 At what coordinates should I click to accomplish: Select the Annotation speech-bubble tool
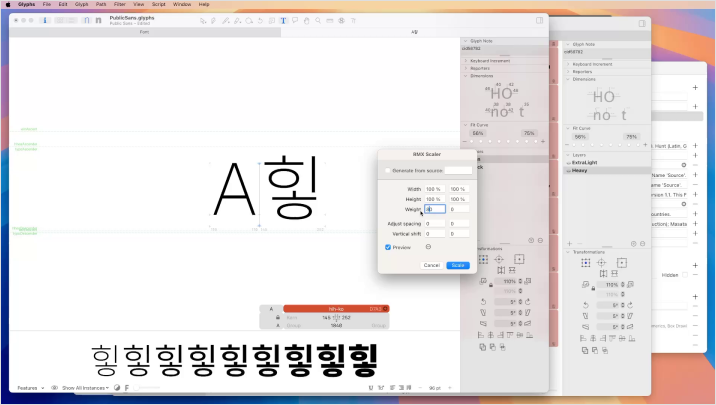click(295, 21)
